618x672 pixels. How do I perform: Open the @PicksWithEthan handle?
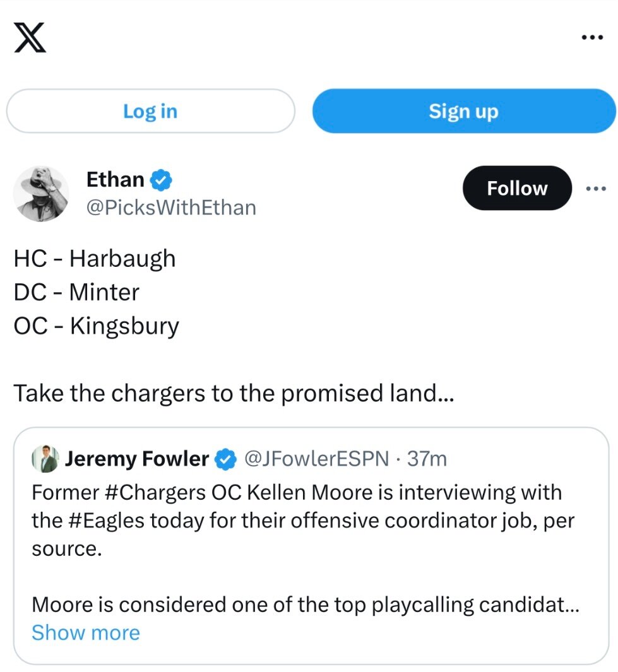(171, 208)
